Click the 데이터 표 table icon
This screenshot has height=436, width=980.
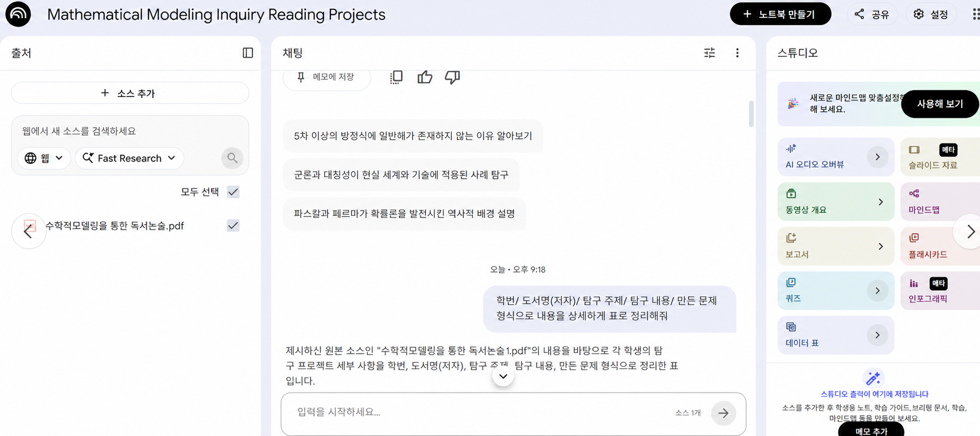tap(791, 326)
